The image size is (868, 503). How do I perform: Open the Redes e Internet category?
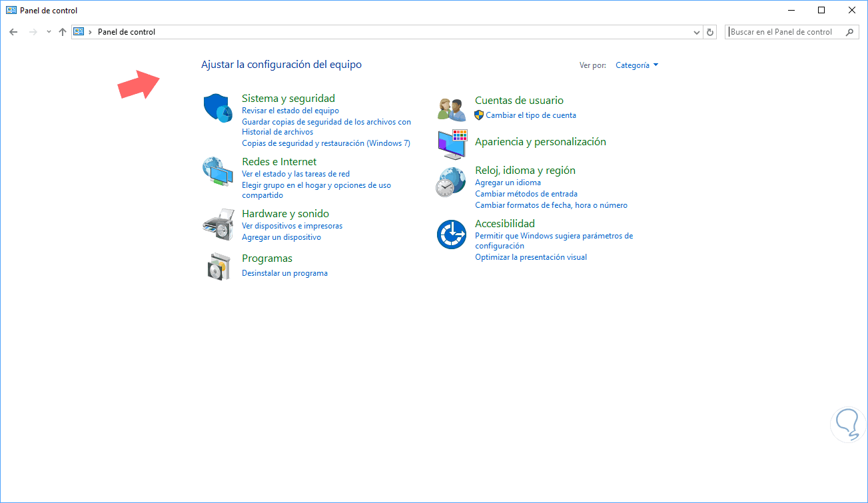pyautogui.click(x=279, y=162)
